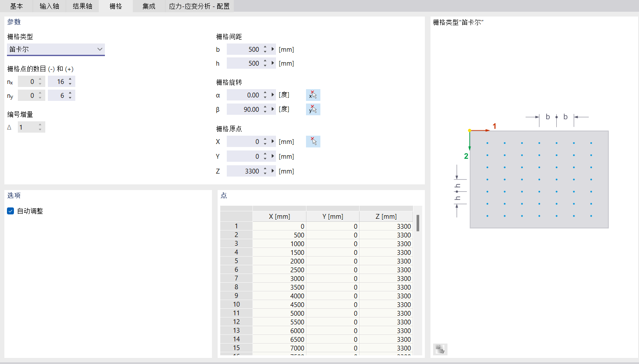Click the origin X input field

coord(244,141)
